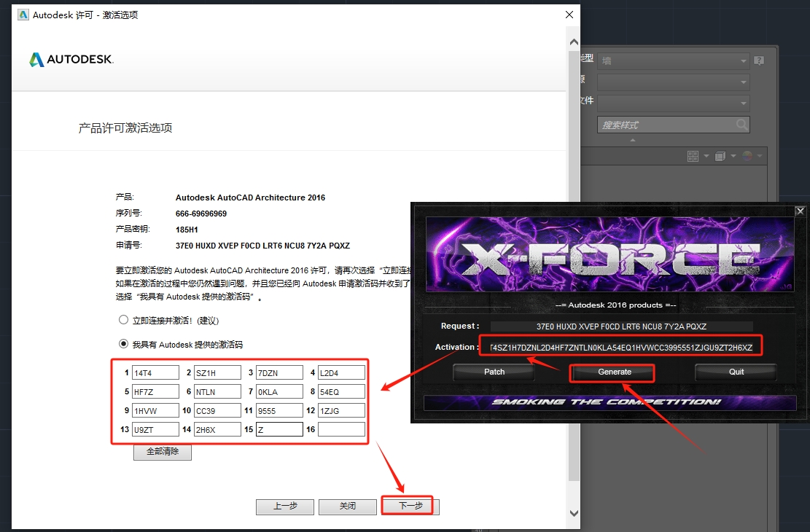Click activation code field 14 containing 2H6X

point(217,429)
